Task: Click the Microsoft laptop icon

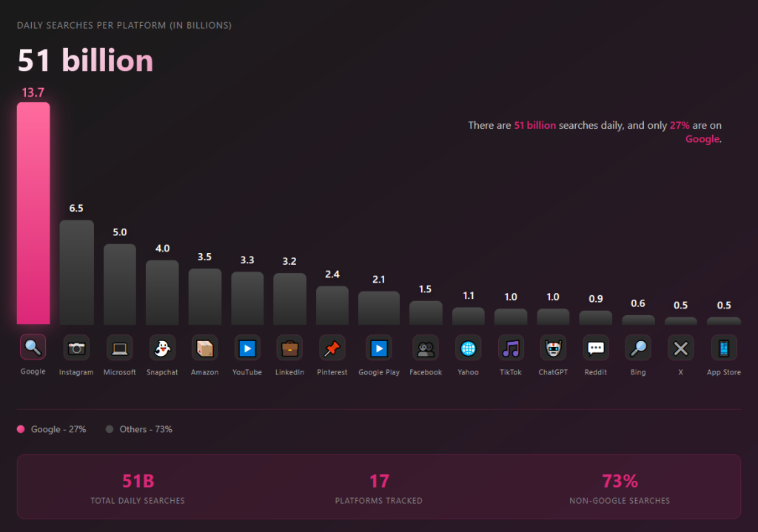Action: 119,349
